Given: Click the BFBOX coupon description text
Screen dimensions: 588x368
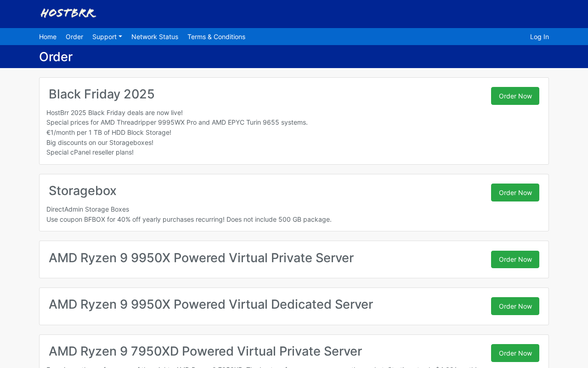Looking at the screenshot, I should [x=189, y=219].
